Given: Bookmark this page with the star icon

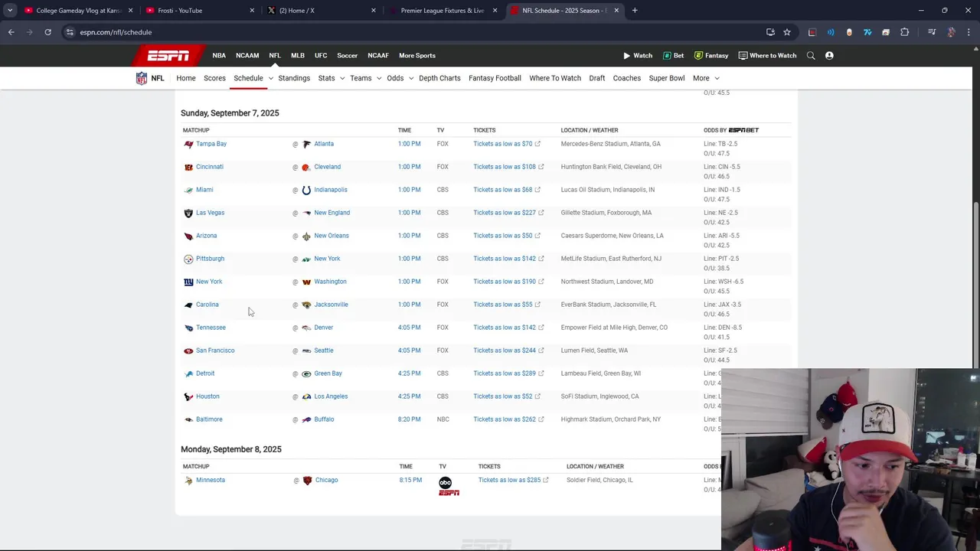Looking at the screenshot, I should pyautogui.click(x=786, y=32).
